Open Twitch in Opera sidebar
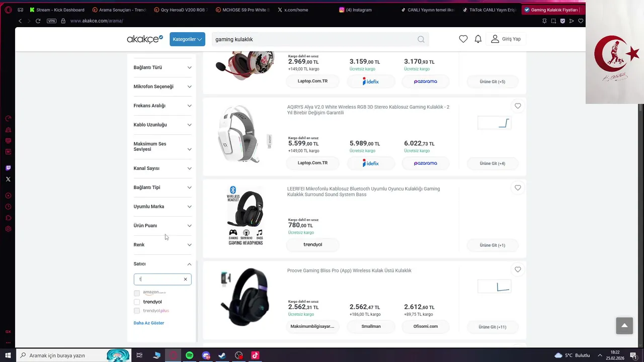This screenshot has width=644, height=362. [x=8, y=168]
